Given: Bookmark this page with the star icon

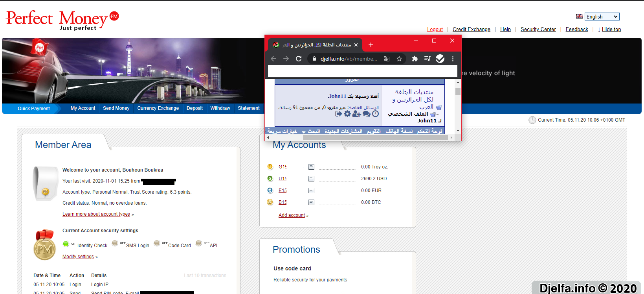Looking at the screenshot, I should pyautogui.click(x=399, y=59).
